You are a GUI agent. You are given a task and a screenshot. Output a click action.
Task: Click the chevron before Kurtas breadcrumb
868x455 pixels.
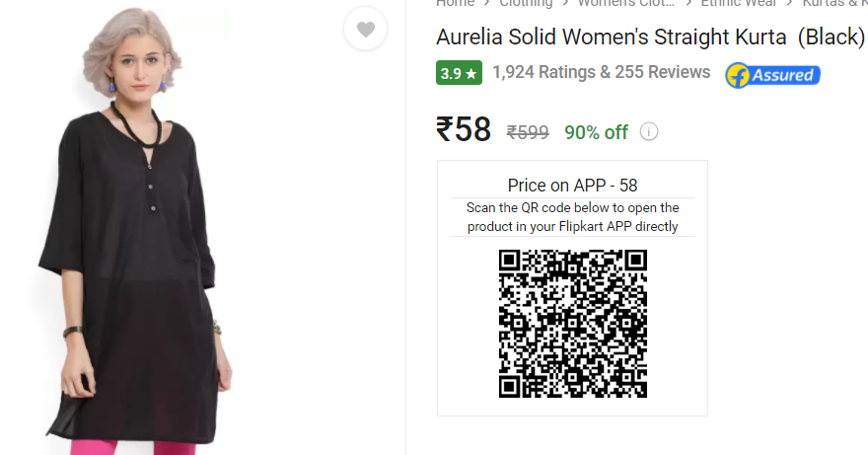pyautogui.click(x=790, y=3)
